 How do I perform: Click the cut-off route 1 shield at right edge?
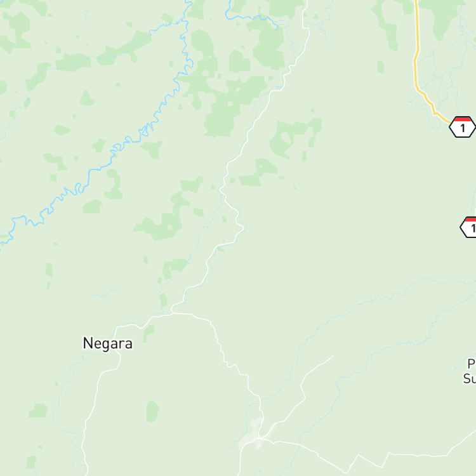click(469, 227)
